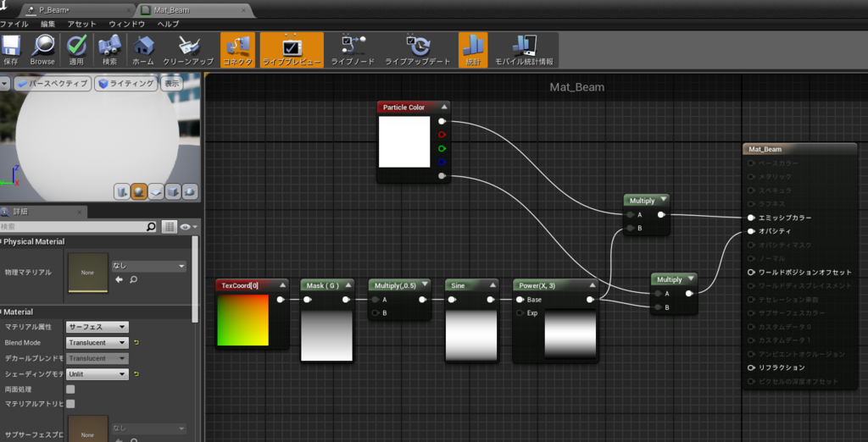Viewport: 868px width, 442px height.
Task: Click 表示 show options button
Action: [171, 84]
